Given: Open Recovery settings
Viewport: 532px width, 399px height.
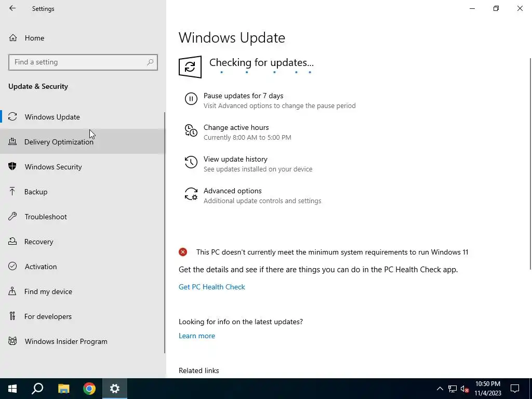Looking at the screenshot, I should point(83,242).
